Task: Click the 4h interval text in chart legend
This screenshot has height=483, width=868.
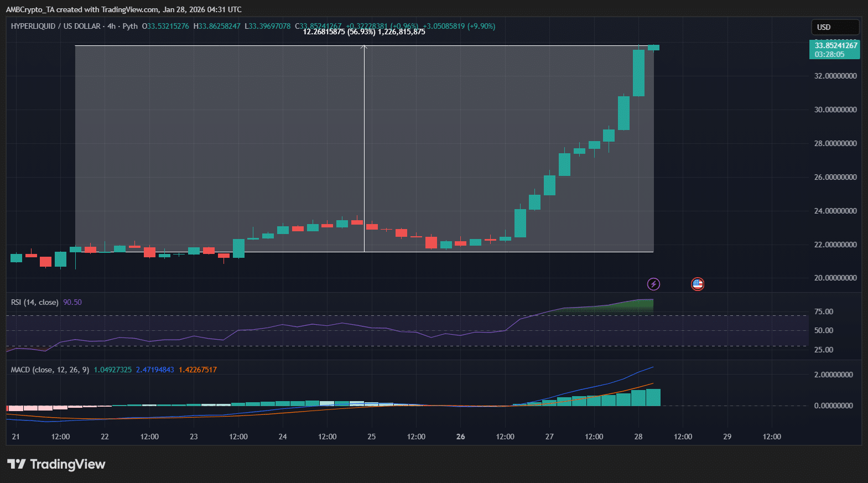Action: coord(111,26)
